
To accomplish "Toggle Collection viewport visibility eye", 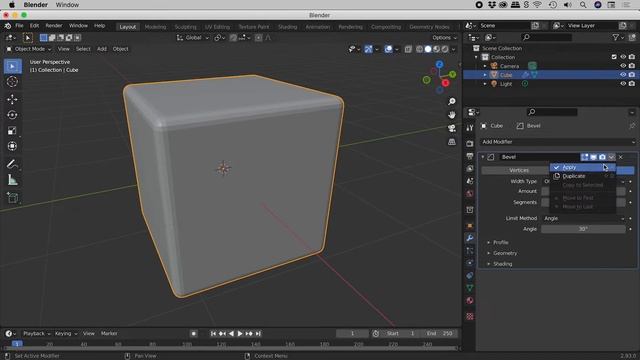I will click(x=623, y=57).
